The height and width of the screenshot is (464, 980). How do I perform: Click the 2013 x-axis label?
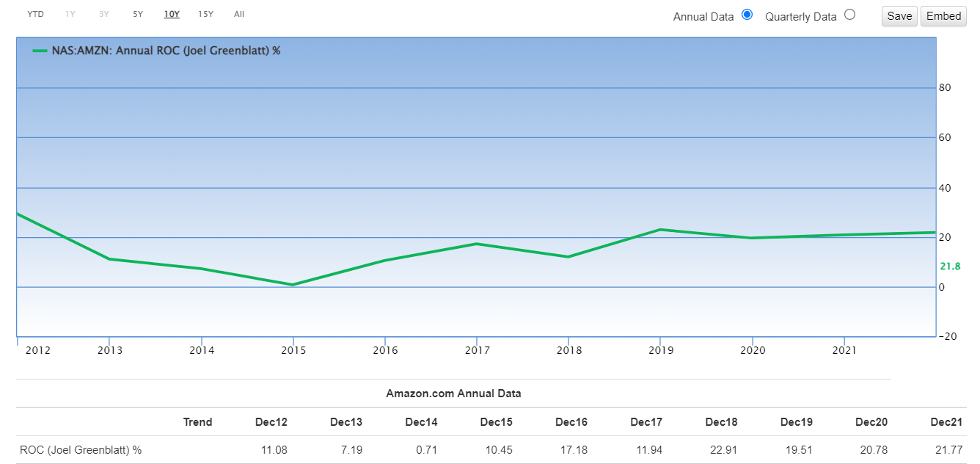coord(109,350)
